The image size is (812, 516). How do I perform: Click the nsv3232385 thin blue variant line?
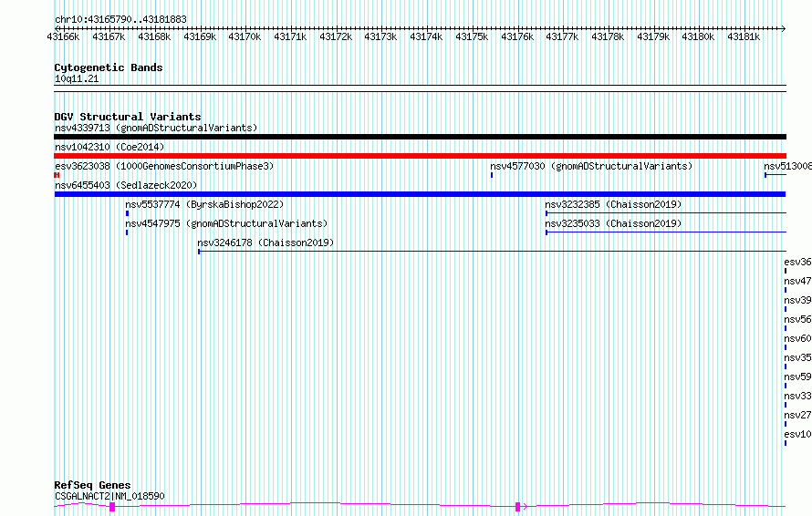tap(666, 213)
